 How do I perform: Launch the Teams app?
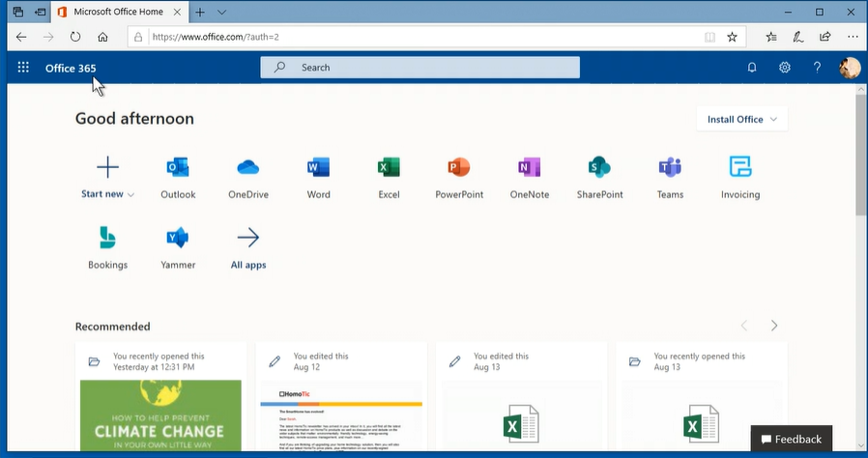pyautogui.click(x=670, y=178)
